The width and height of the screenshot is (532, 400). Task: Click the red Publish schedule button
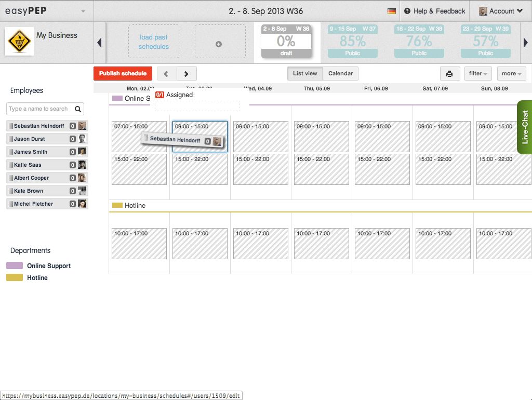pyautogui.click(x=123, y=74)
